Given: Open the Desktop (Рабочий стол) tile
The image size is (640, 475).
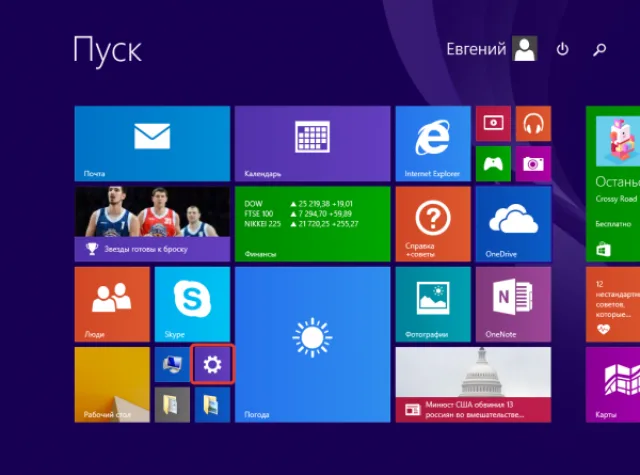Looking at the screenshot, I should point(112,385).
